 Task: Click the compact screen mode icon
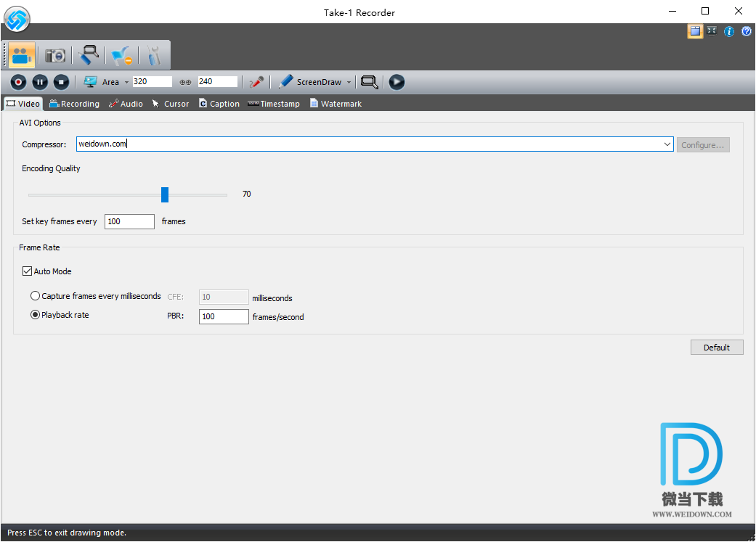pyautogui.click(x=712, y=31)
